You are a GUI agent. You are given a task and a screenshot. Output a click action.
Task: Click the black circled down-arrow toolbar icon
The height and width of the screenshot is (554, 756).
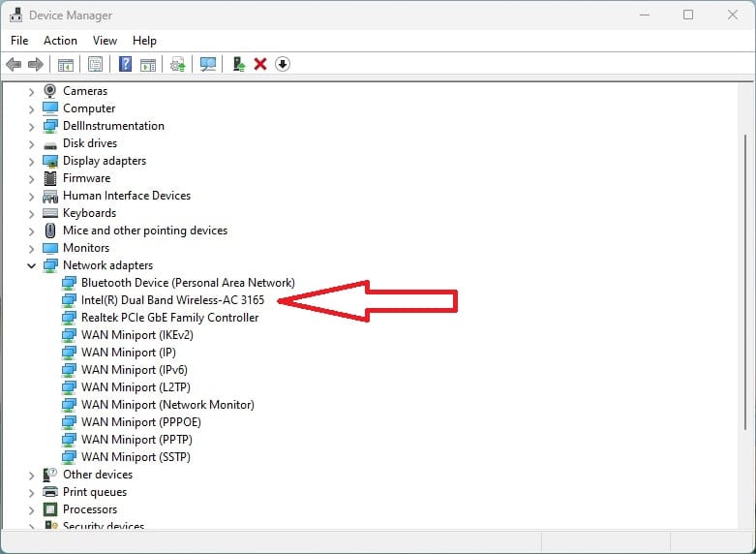pyautogui.click(x=283, y=64)
